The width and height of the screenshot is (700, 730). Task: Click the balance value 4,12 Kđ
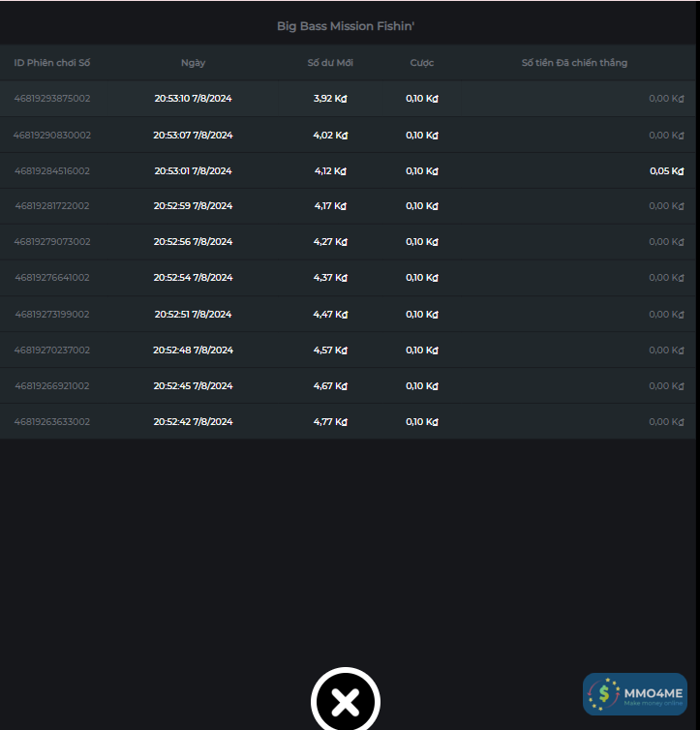[330, 170]
